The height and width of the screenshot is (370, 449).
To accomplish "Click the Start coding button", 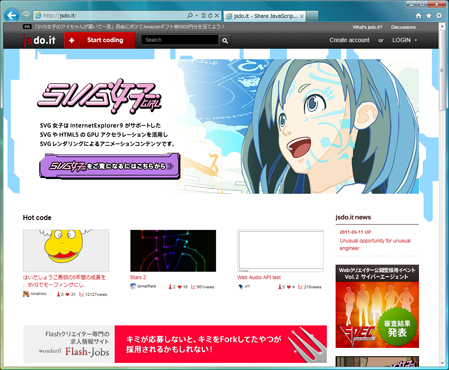I will (105, 40).
